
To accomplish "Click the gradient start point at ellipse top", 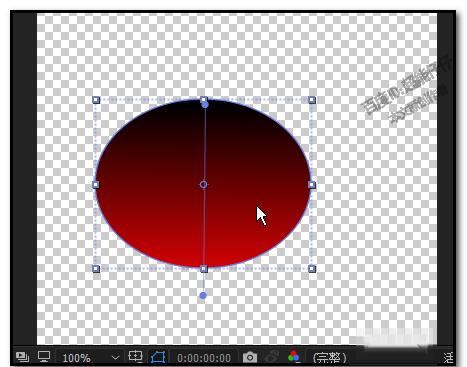I will point(205,105).
